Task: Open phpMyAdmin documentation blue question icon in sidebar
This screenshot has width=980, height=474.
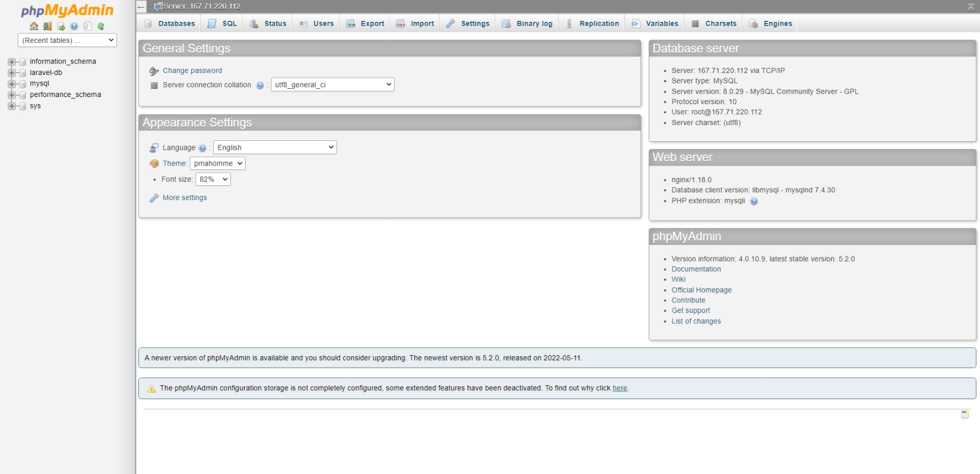Action: point(74,26)
